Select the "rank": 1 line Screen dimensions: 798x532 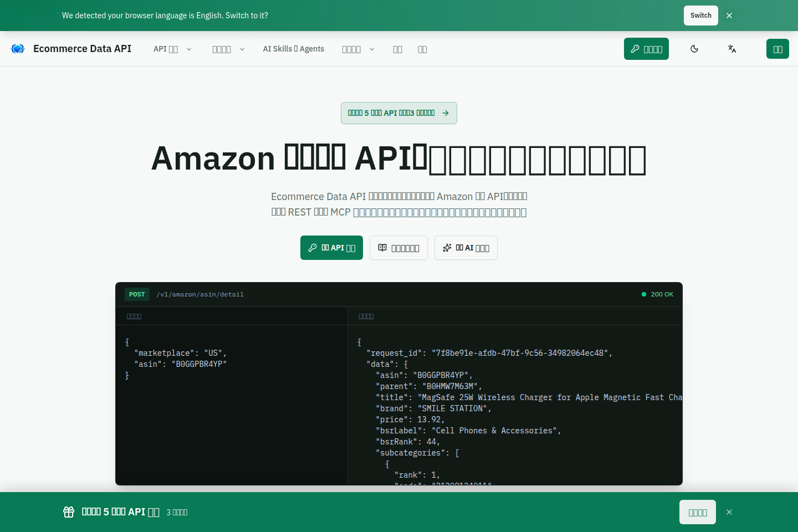[x=417, y=475]
